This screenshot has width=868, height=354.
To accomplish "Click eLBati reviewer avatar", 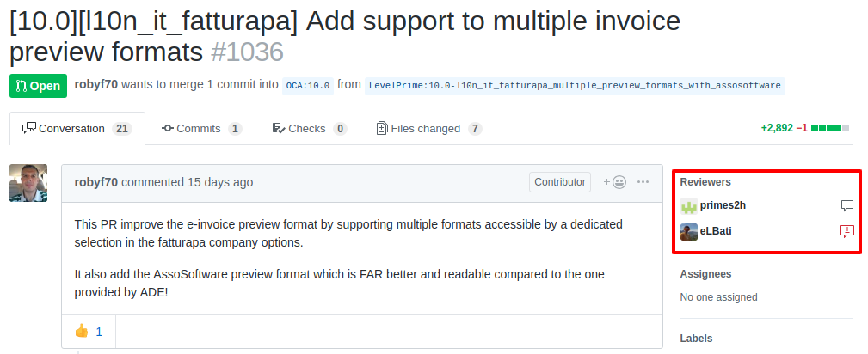I will pos(689,231).
